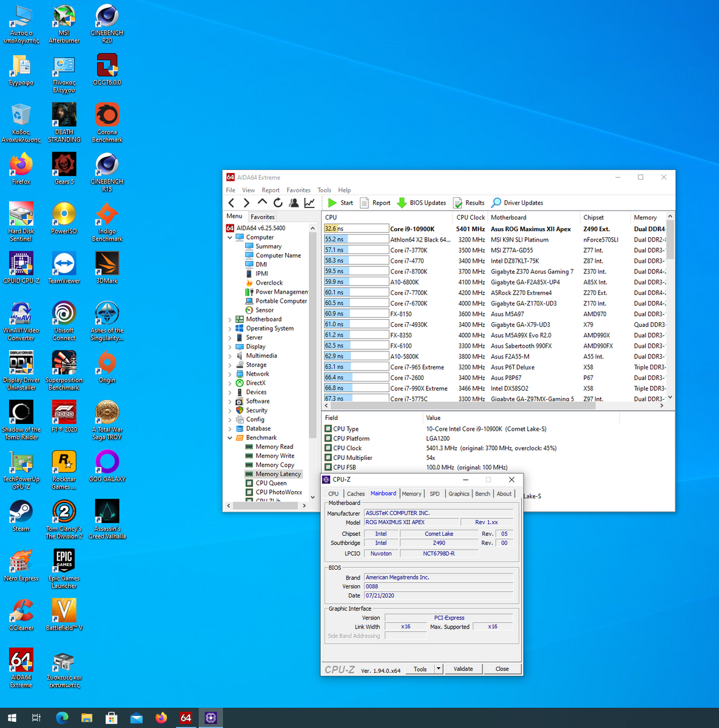Click the up-level arrow in AIDA64 toolbar
This screenshot has width=719, height=728.
point(262,202)
